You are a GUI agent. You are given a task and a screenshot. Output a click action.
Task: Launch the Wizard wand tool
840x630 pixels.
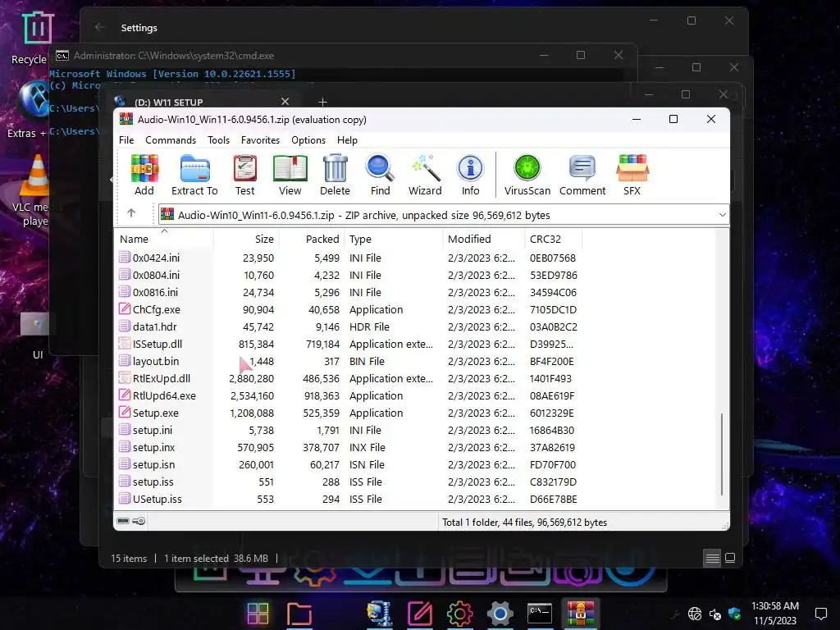coord(426,175)
